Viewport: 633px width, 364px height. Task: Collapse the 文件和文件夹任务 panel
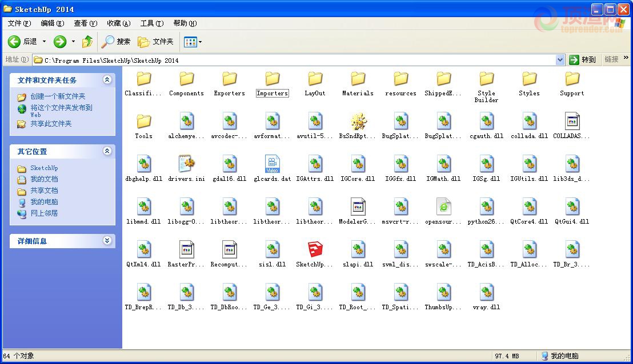(x=107, y=80)
